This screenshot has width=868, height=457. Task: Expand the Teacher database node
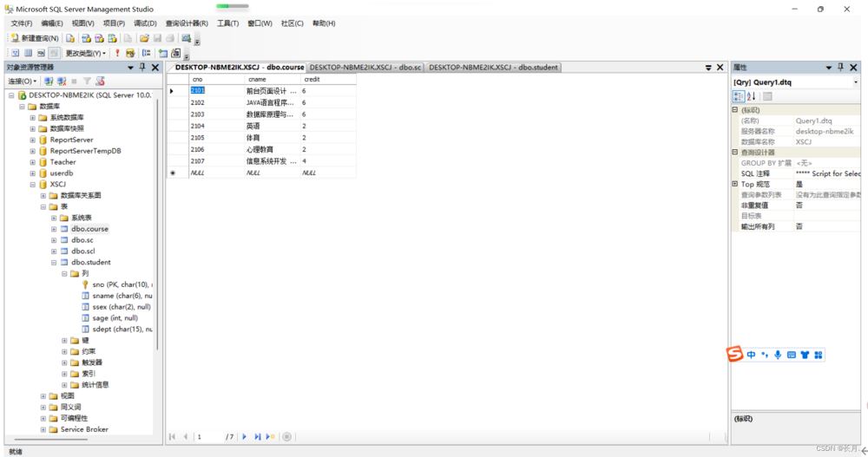pyautogui.click(x=33, y=162)
